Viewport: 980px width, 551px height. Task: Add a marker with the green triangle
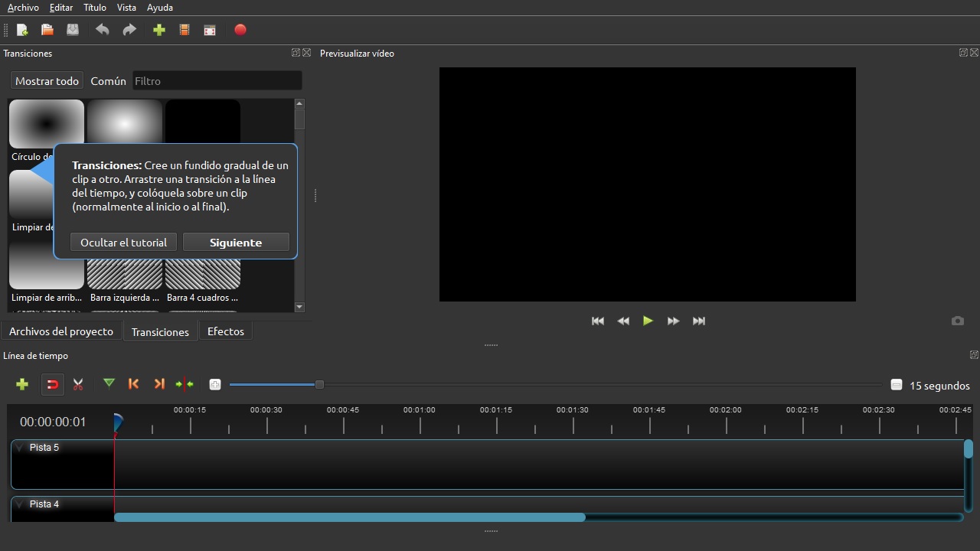[x=109, y=383]
